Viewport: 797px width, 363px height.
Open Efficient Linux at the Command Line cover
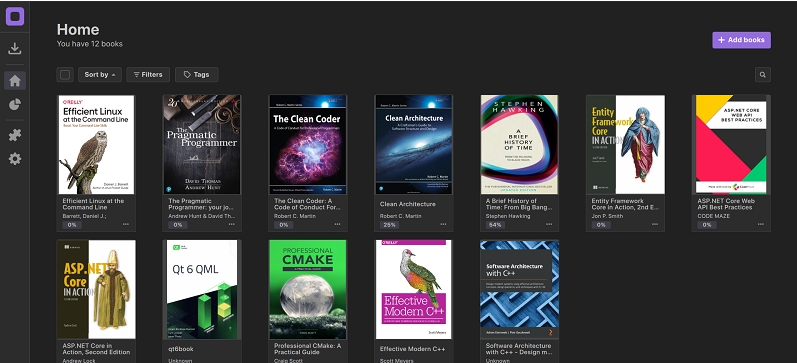tap(97, 145)
